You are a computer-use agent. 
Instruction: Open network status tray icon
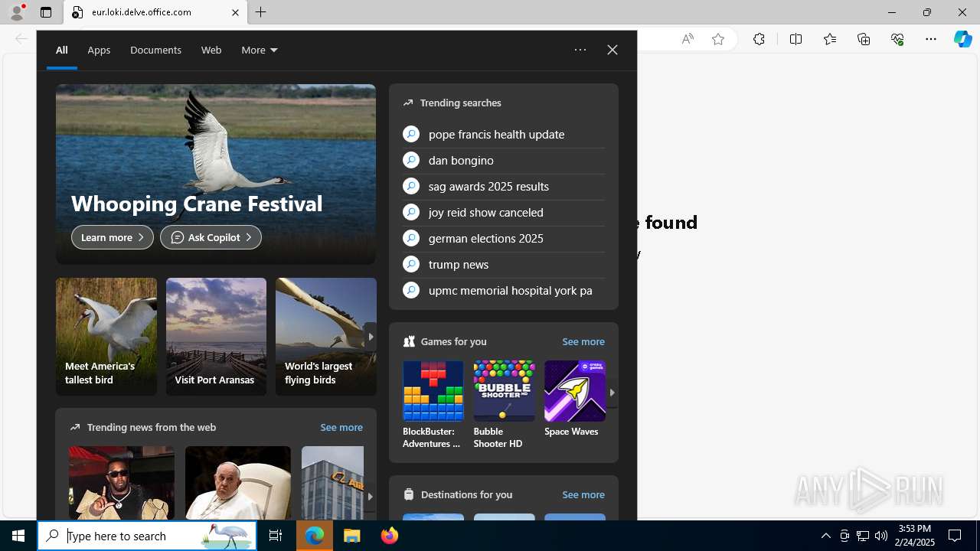pos(863,536)
